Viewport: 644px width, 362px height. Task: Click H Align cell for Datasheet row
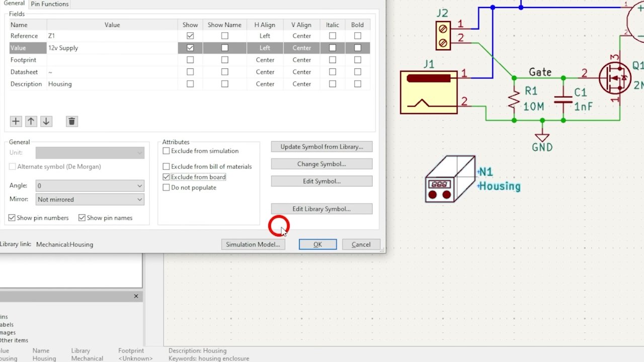[265, 72]
